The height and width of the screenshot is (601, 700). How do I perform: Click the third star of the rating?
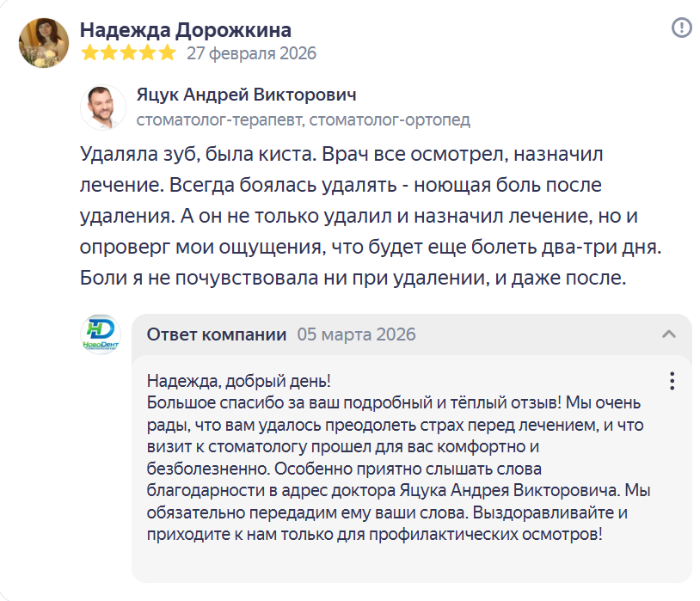click(127, 53)
